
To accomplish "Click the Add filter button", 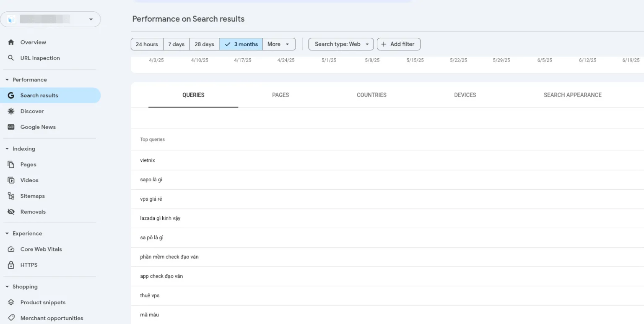I will [x=398, y=44].
